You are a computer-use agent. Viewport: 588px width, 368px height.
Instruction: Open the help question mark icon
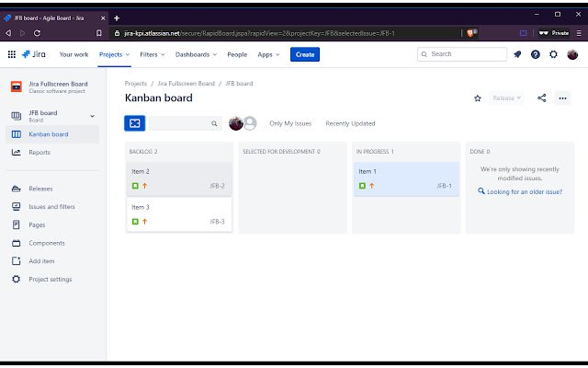[535, 54]
